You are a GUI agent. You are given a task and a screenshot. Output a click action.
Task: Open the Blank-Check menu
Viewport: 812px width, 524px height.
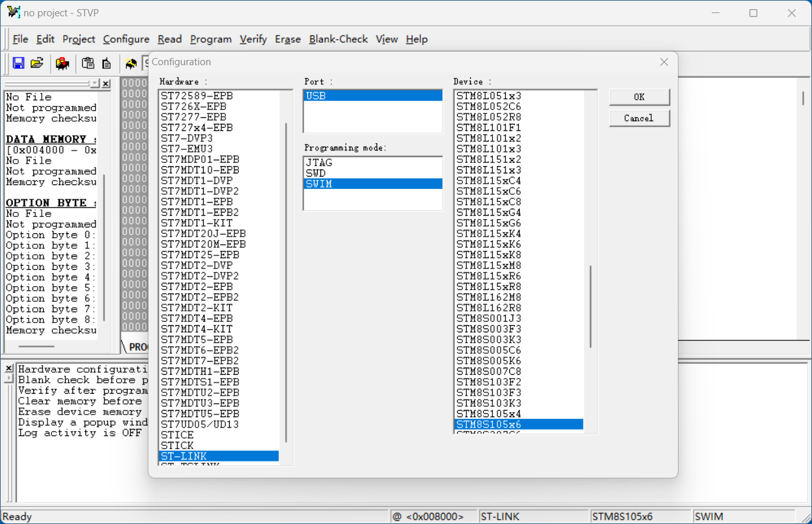click(x=339, y=39)
